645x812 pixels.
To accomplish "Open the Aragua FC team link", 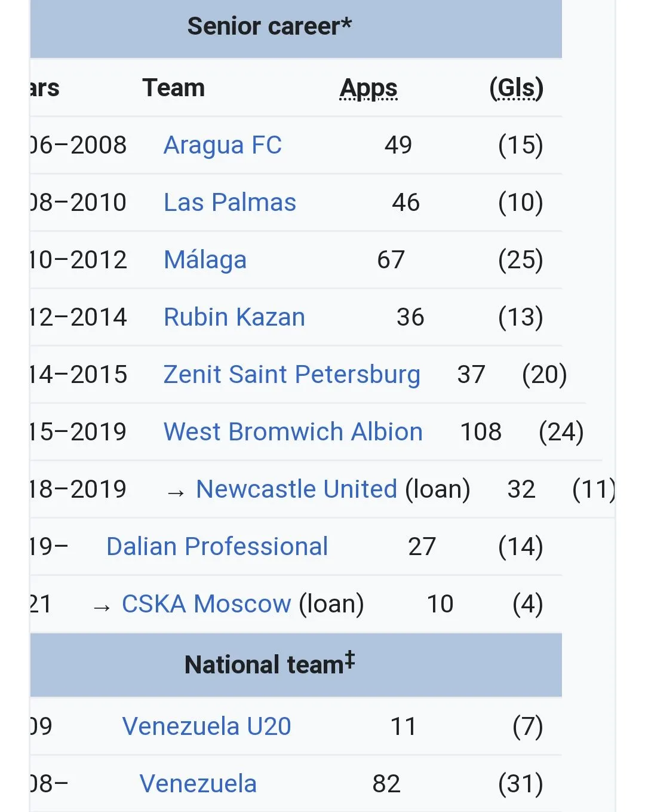I will pyautogui.click(x=222, y=145).
